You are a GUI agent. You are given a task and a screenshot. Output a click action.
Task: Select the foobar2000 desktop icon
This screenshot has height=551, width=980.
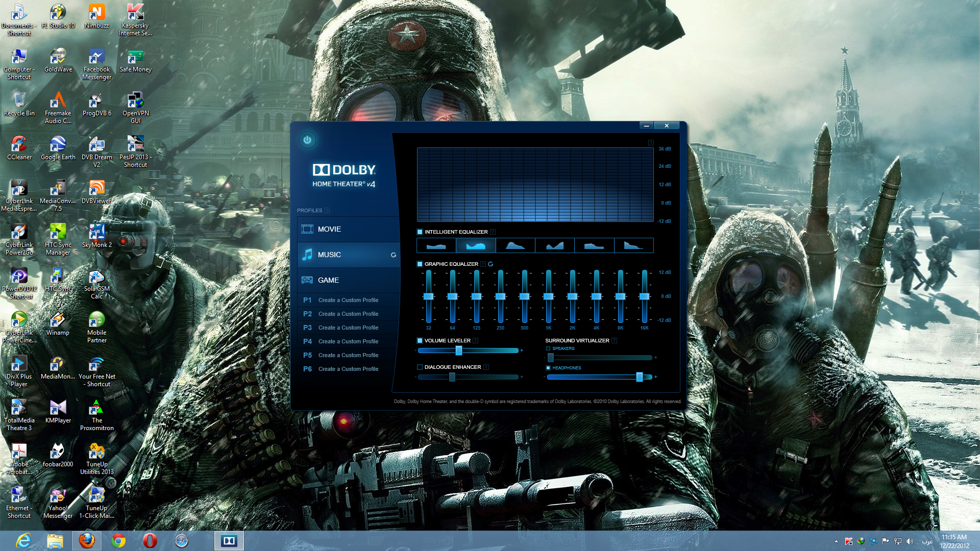tap(58, 455)
